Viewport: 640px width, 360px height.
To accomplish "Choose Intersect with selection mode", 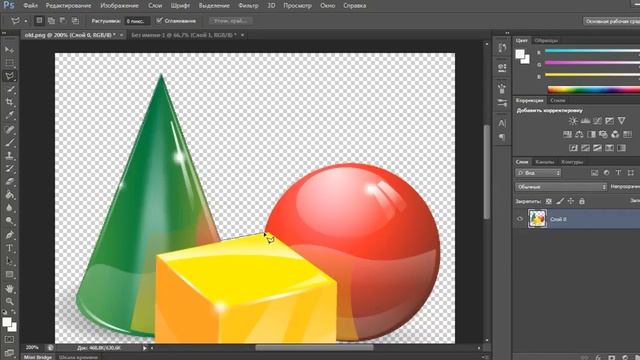I will 75,20.
